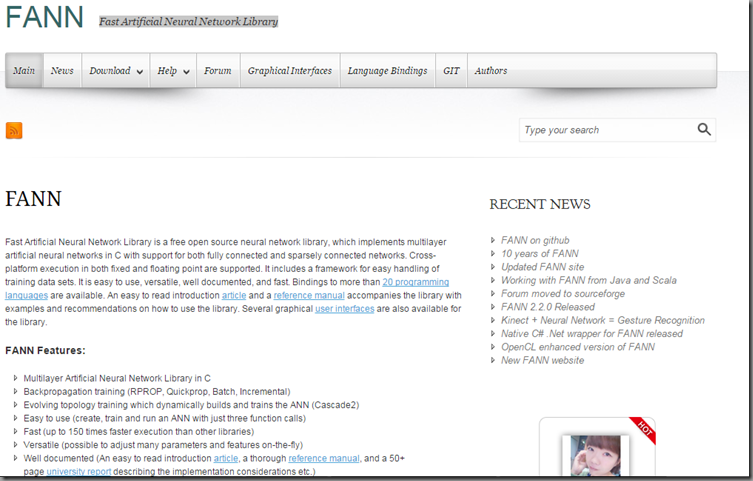Go to the News menu item
This screenshot has height=481, width=753.
pyautogui.click(x=62, y=71)
